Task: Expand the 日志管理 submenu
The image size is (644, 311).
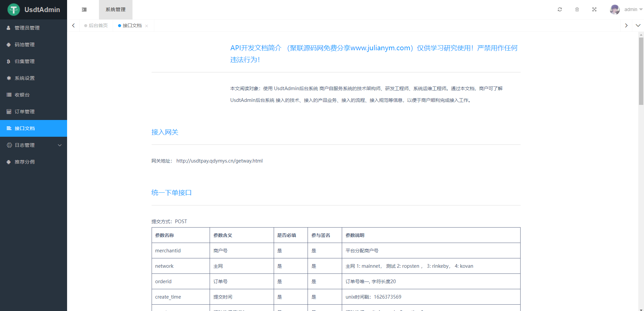Action: coord(34,145)
